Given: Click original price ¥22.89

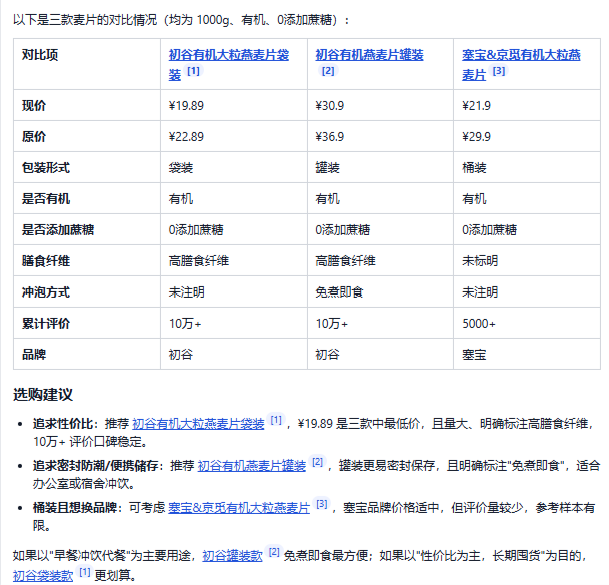Looking at the screenshot, I should [x=186, y=137].
